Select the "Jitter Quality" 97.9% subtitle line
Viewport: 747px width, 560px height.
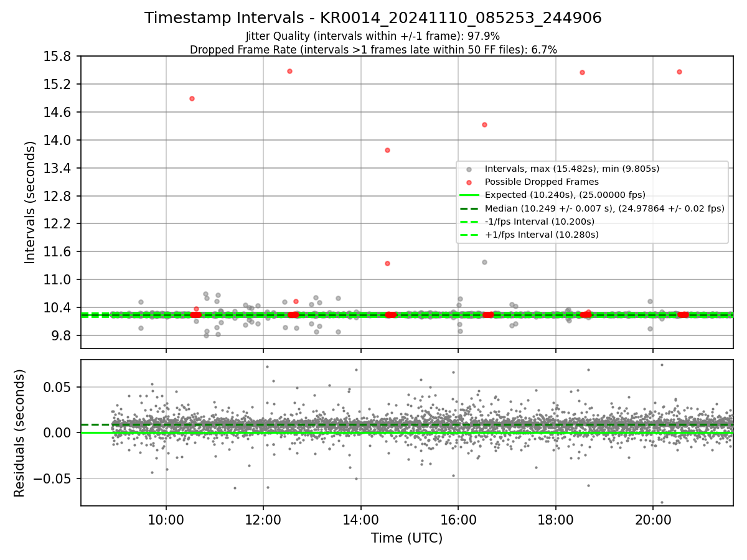[373, 36]
